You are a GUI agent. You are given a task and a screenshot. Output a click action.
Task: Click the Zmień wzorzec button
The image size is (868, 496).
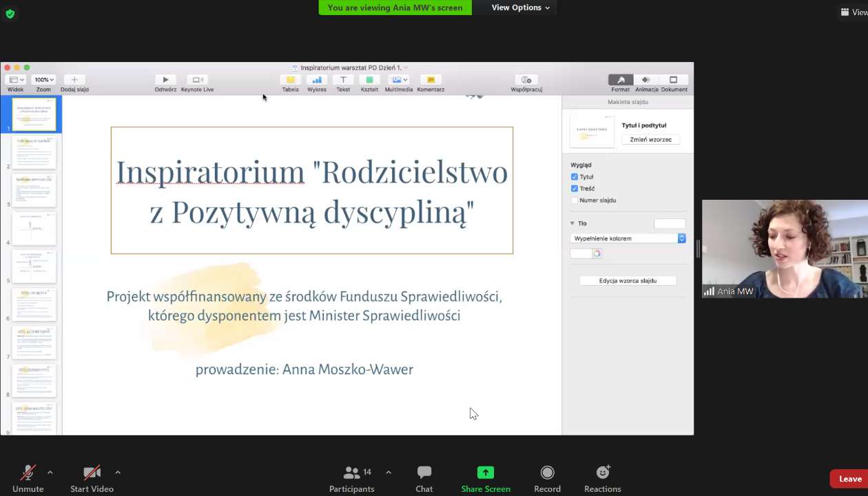point(650,140)
